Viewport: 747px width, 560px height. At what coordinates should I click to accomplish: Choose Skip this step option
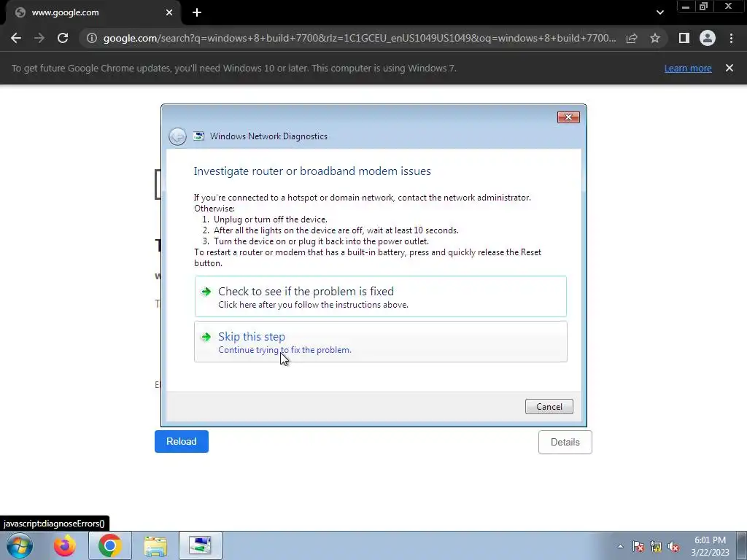point(381,342)
